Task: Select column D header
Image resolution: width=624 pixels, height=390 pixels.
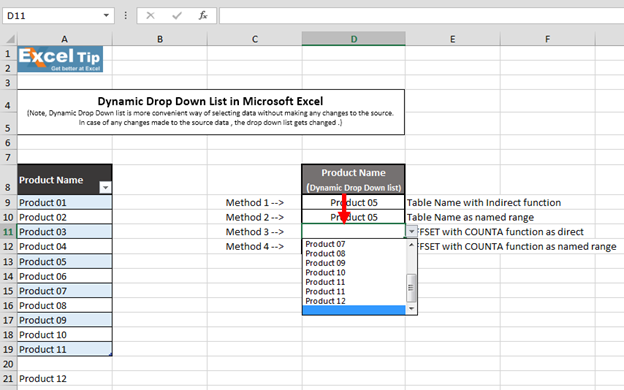Action: pos(353,39)
